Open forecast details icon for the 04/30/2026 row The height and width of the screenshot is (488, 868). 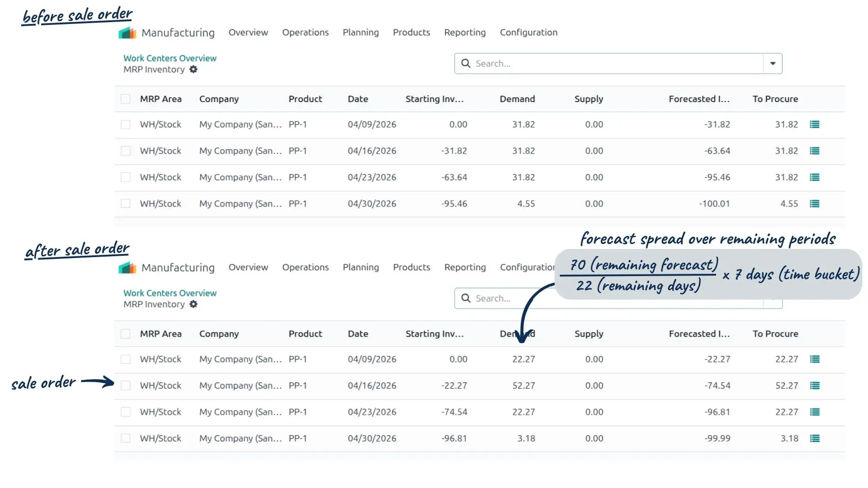[x=815, y=204]
